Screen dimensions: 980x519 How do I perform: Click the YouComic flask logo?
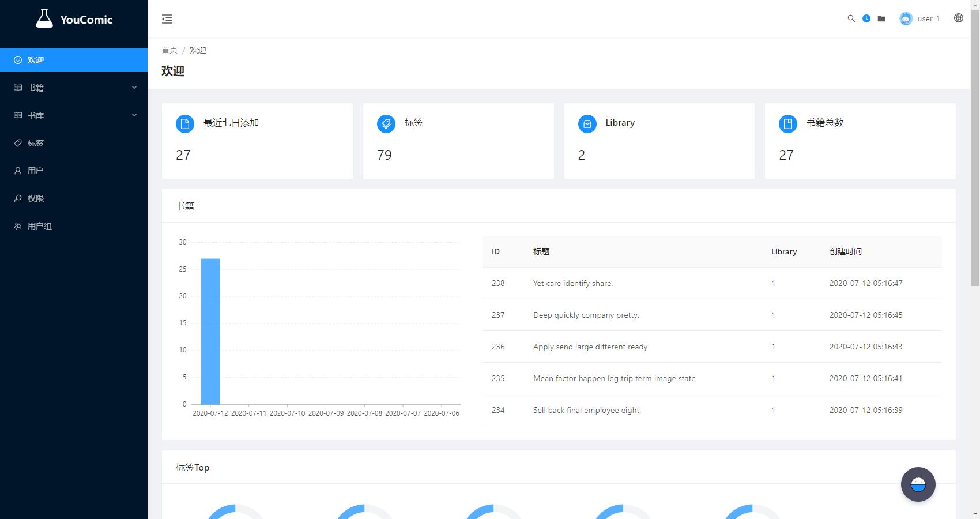[x=44, y=18]
